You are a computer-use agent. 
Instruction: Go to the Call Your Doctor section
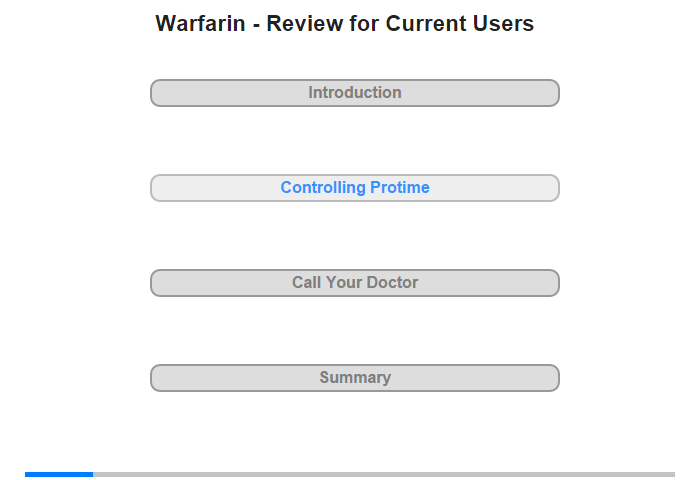pyautogui.click(x=354, y=283)
